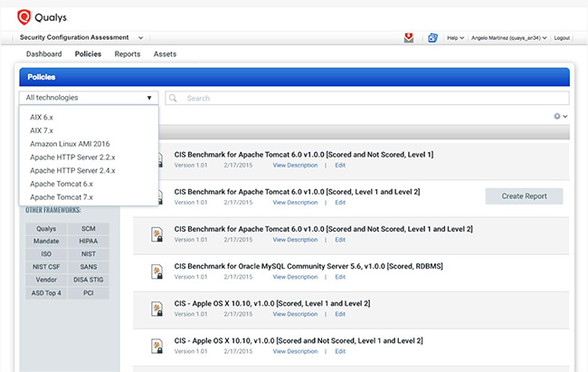
Task: Edit Apple OS X Scored Level 1 and Level 2
Action: 340,314
